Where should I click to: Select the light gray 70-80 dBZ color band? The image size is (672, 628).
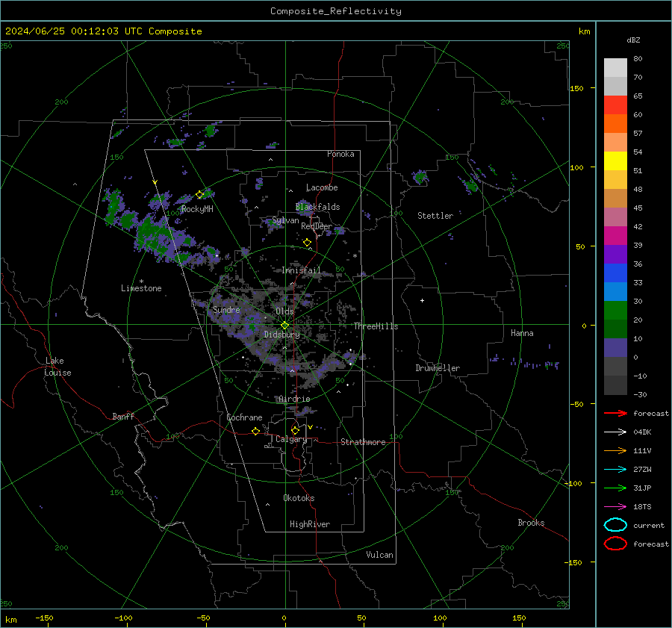coord(615,68)
